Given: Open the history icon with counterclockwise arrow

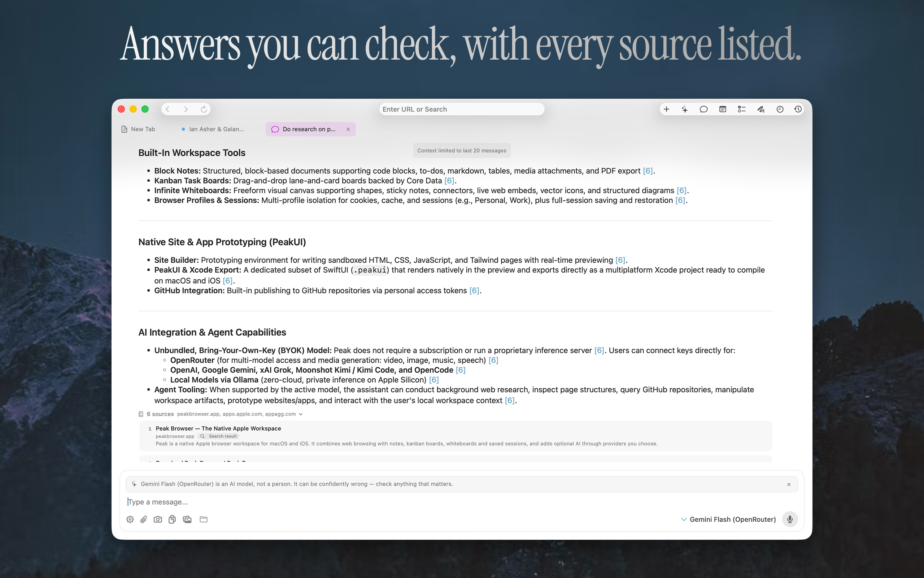Looking at the screenshot, I should (798, 109).
